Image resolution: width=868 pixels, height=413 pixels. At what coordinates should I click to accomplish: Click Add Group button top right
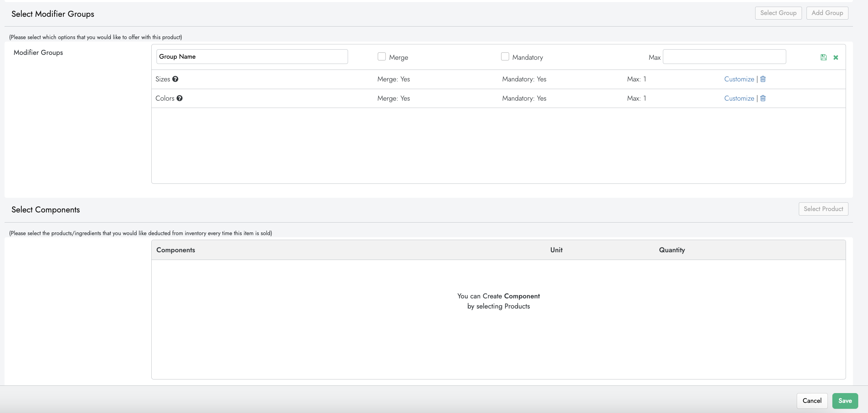(827, 13)
